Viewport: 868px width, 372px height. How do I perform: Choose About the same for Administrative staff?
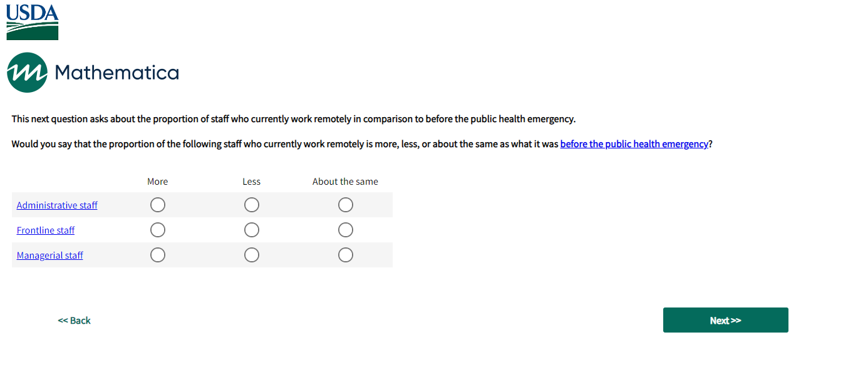[x=346, y=205]
